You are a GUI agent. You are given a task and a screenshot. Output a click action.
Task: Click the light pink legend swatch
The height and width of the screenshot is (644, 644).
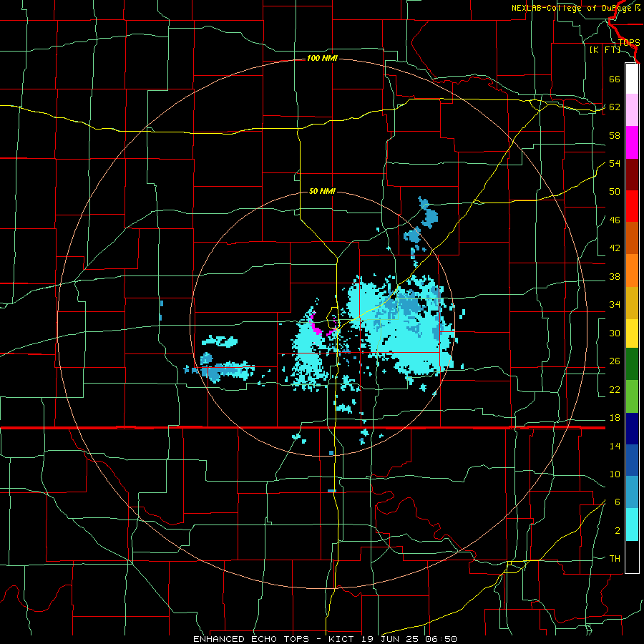click(632, 110)
